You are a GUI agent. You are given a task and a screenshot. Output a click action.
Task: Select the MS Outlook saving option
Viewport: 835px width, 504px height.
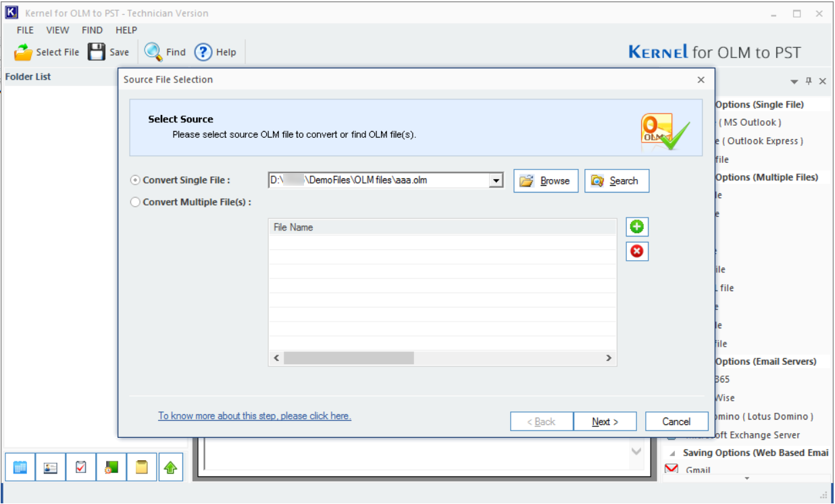pyautogui.click(x=748, y=122)
